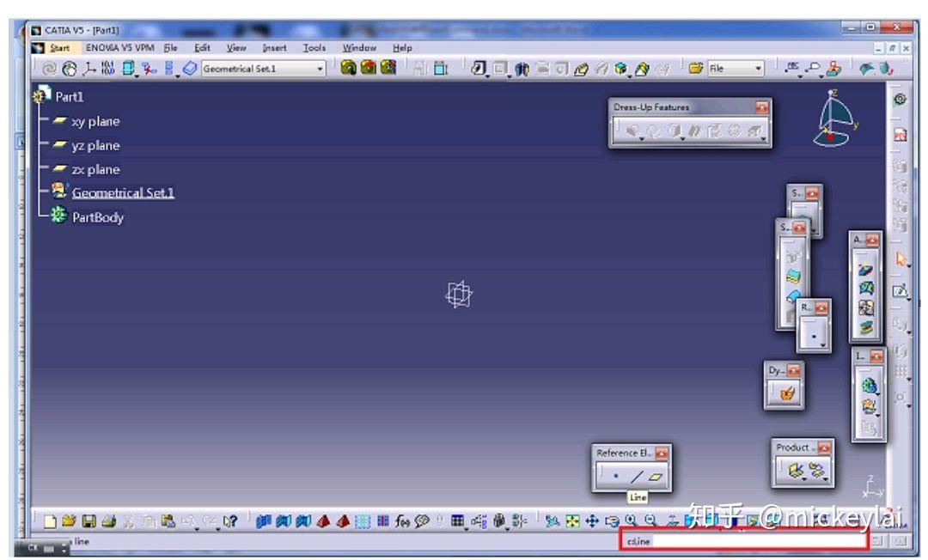Viewport: 928px width, 560px height.
Task: Select the Plane tool in Reference Elements toolbar
Action: coord(655,477)
